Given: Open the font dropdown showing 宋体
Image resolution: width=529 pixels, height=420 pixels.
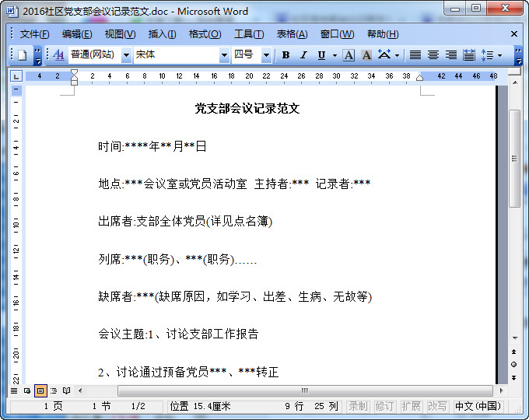Looking at the screenshot, I should pyautogui.click(x=224, y=55).
